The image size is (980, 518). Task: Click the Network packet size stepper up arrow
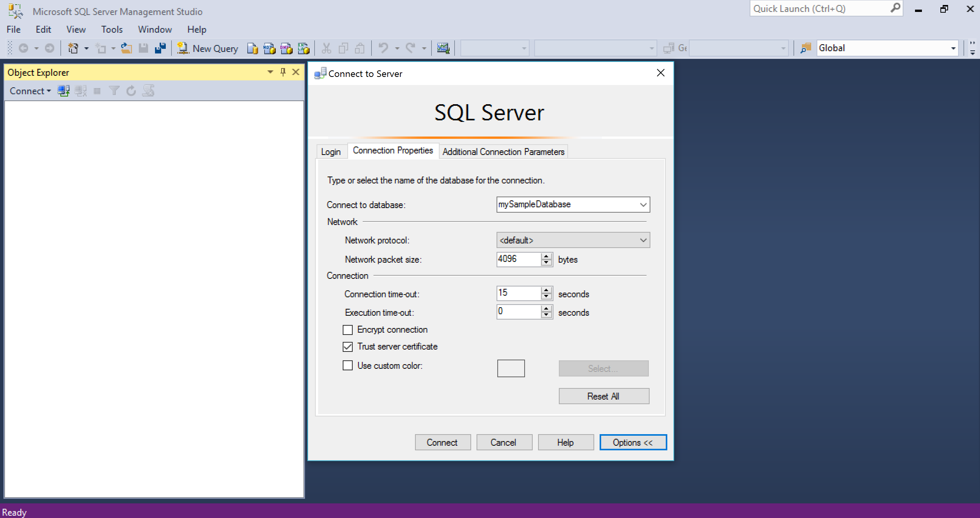(x=547, y=255)
